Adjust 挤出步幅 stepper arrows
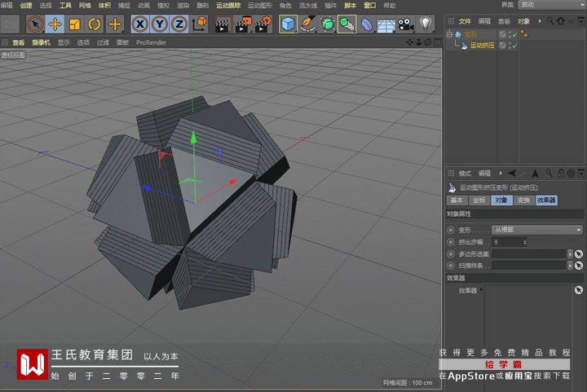Screen dimensions: 587x392 coord(525,242)
